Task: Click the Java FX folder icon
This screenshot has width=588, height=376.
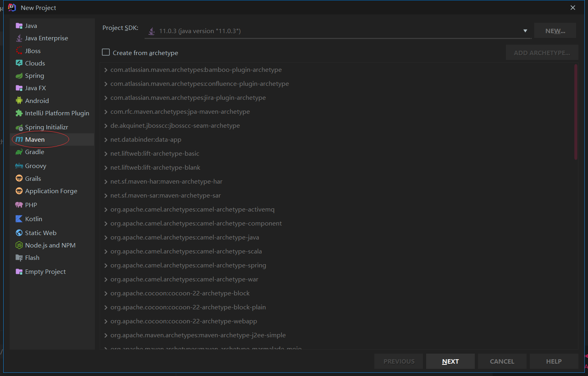Action: 19,88
